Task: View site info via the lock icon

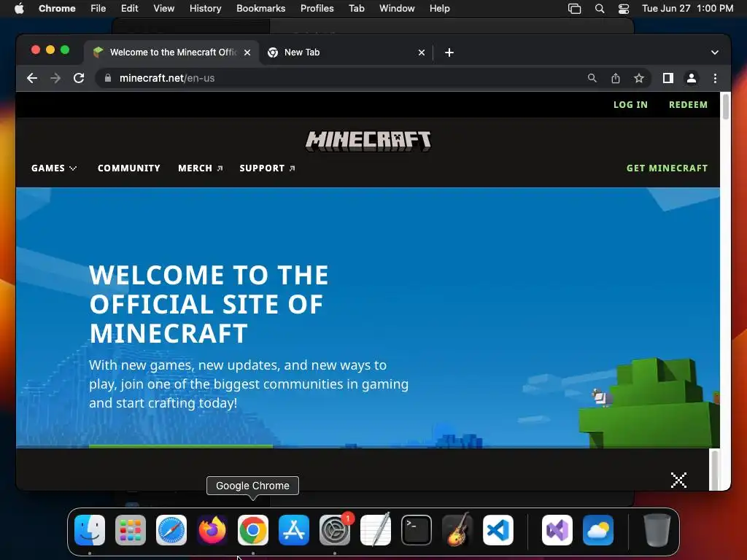Action: click(x=108, y=78)
